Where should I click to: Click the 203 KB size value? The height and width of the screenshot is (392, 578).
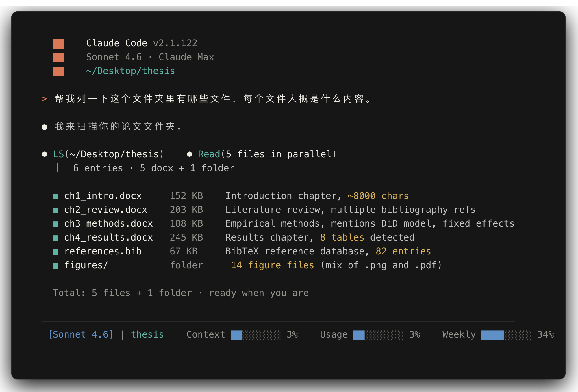pos(186,210)
